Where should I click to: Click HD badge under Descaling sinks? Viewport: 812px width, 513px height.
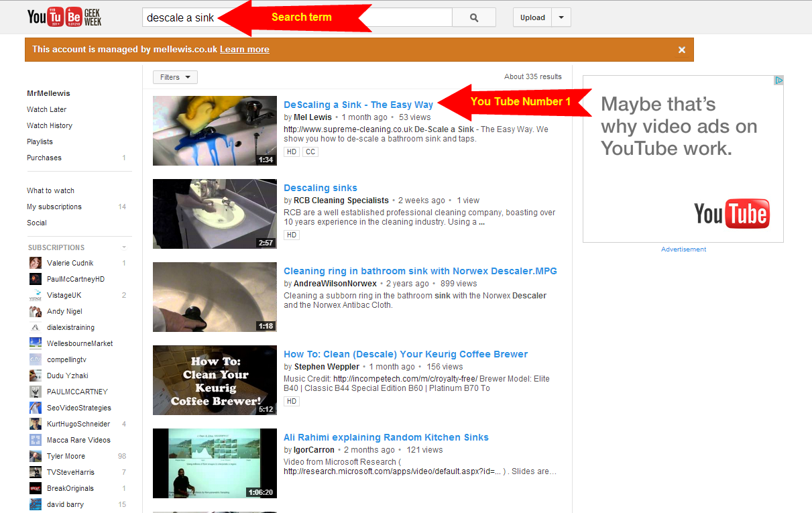coord(292,235)
